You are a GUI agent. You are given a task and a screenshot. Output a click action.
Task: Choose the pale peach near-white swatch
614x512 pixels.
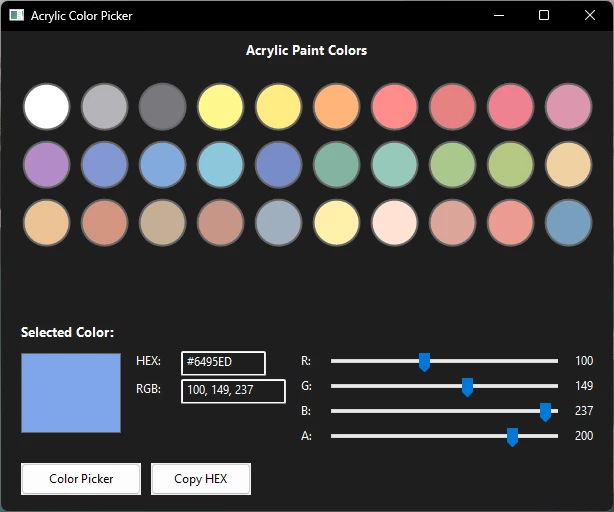point(394,222)
